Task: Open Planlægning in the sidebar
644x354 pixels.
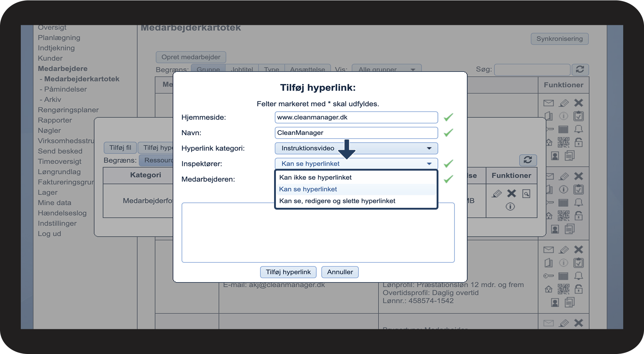Action: 59,38
